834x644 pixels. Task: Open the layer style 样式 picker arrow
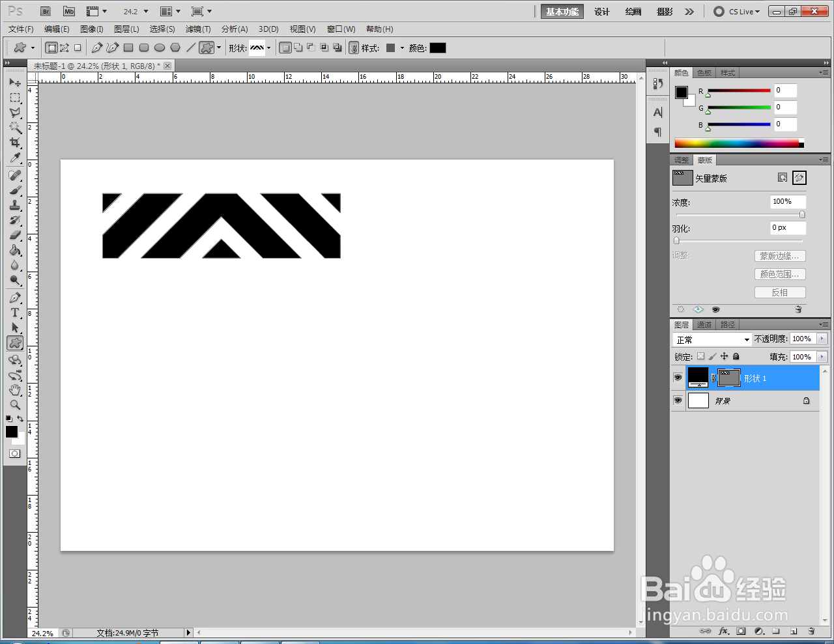(402, 48)
